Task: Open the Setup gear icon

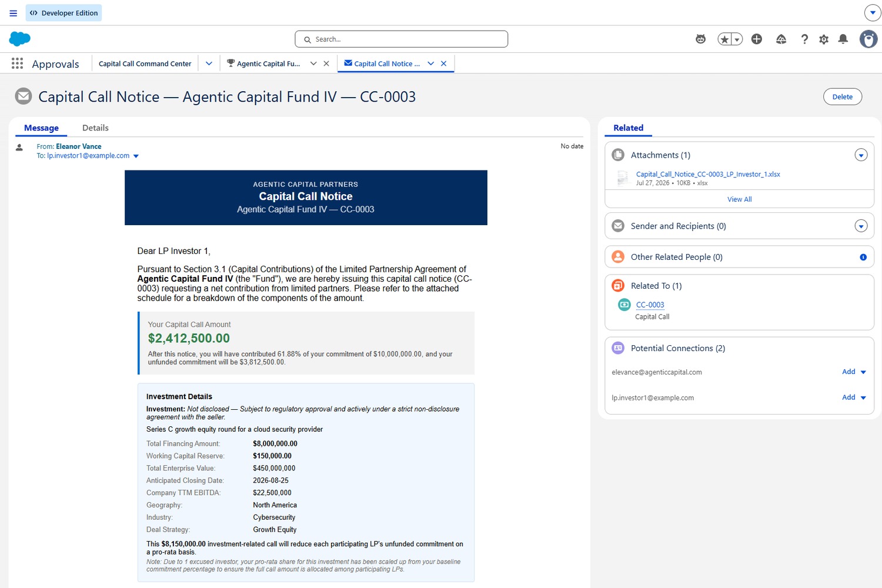Action: (824, 39)
